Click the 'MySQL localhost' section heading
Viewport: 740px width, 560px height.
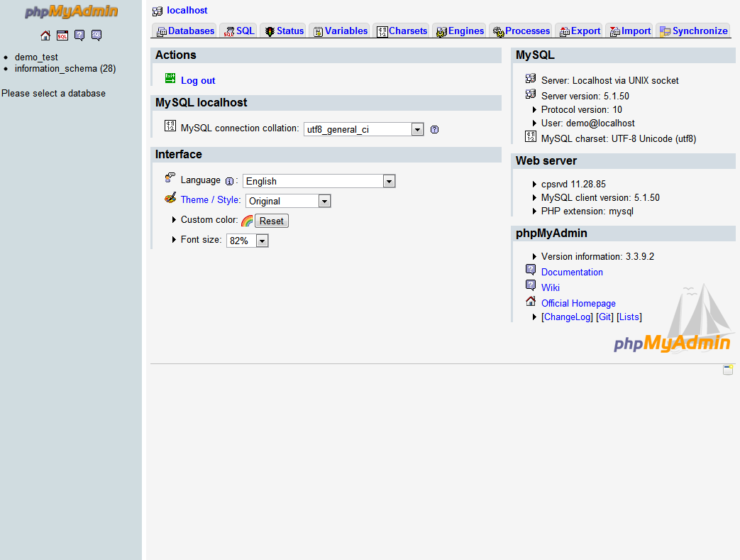pyautogui.click(x=201, y=103)
